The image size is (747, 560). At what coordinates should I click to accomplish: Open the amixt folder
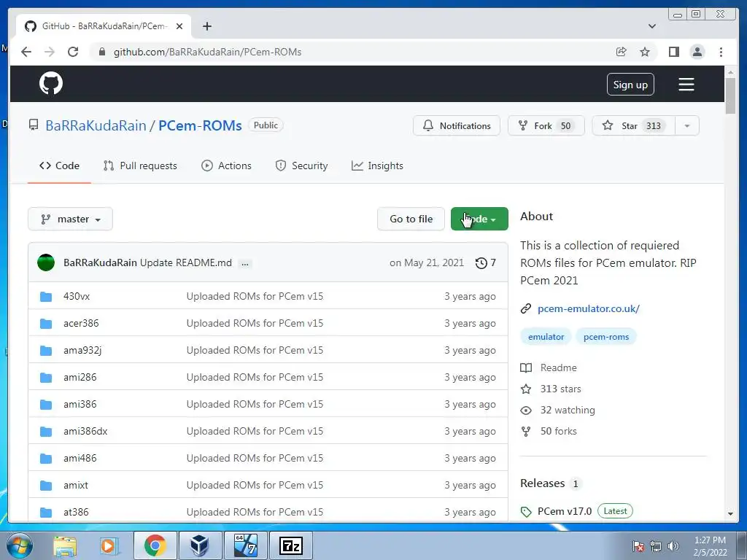click(76, 485)
